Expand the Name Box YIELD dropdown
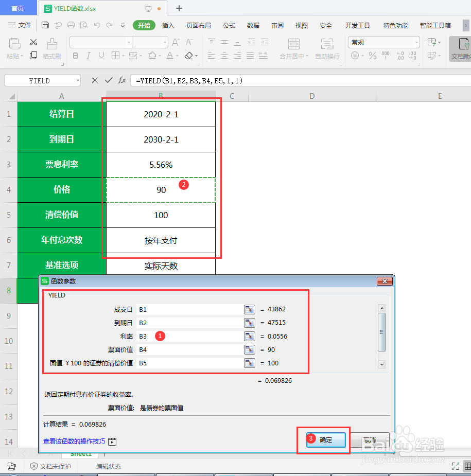This screenshot has height=476, width=471. [78, 81]
